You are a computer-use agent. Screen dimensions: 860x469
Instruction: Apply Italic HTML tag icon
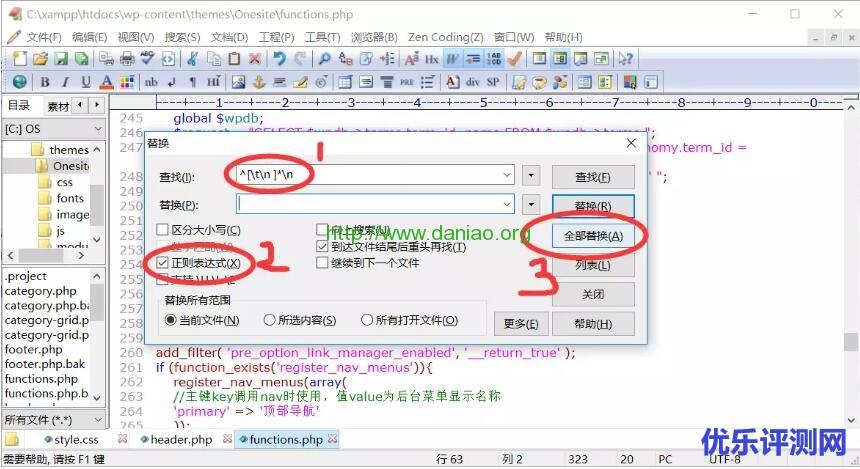(65, 82)
